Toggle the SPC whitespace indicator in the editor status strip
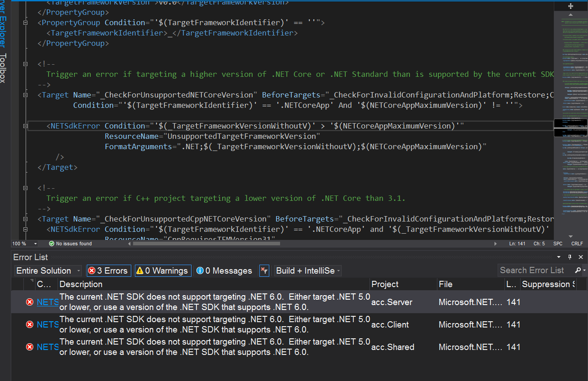Viewport: 588px width, 381px height. (558, 244)
